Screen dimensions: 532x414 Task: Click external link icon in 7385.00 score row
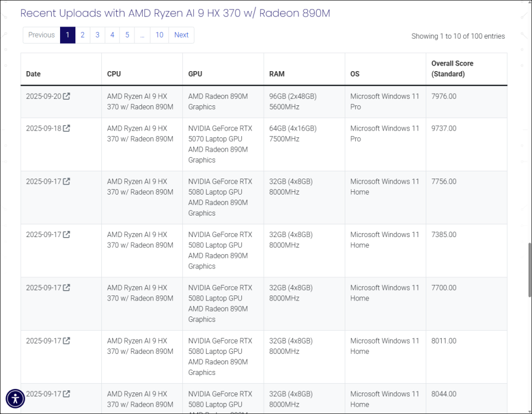tap(67, 234)
